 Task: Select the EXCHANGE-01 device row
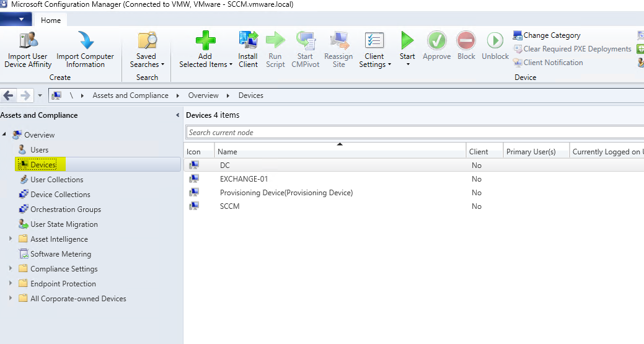[x=244, y=179]
